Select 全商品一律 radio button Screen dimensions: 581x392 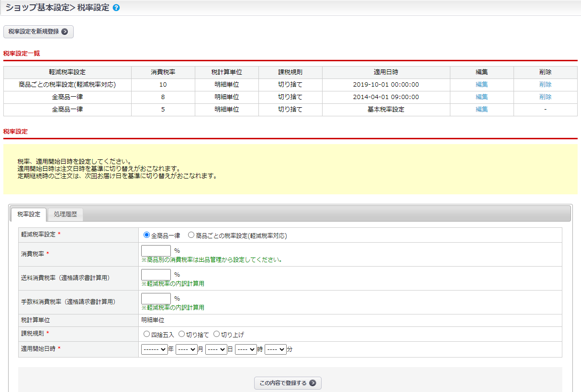tap(147, 235)
